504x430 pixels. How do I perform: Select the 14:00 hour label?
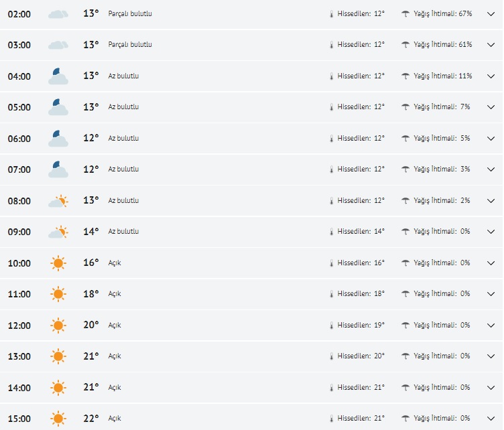click(19, 388)
